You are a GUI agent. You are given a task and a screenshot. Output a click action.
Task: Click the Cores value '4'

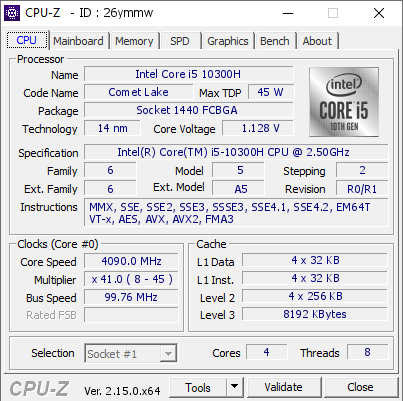tap(267, 352)
